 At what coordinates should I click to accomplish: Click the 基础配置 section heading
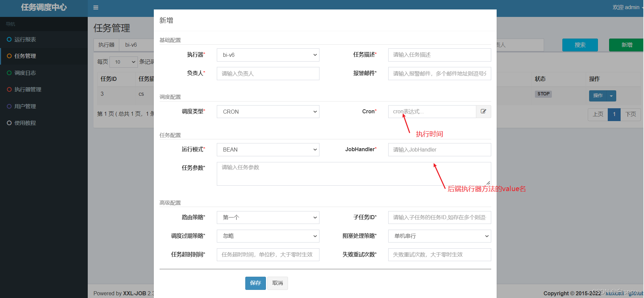click(x=170, y=40)
